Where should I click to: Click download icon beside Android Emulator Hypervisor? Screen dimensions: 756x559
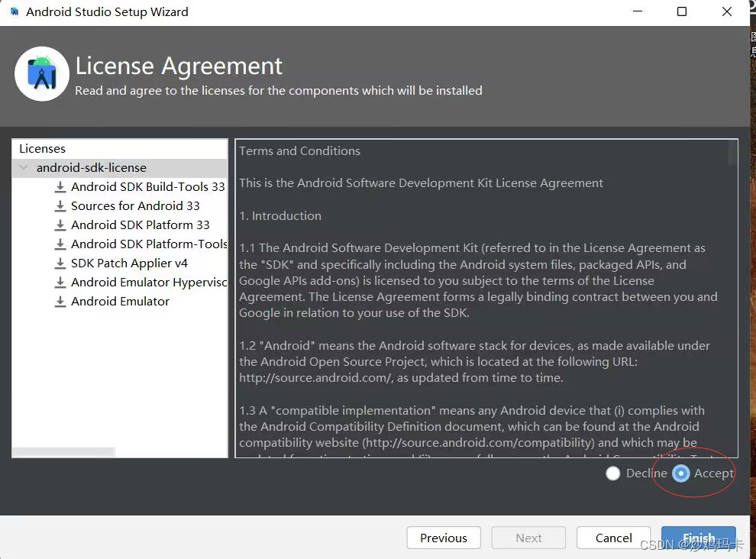point(60,282)
